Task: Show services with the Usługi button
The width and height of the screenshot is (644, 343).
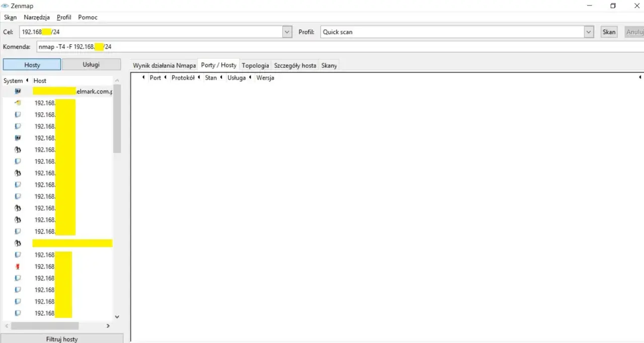Action: [91, 64]
